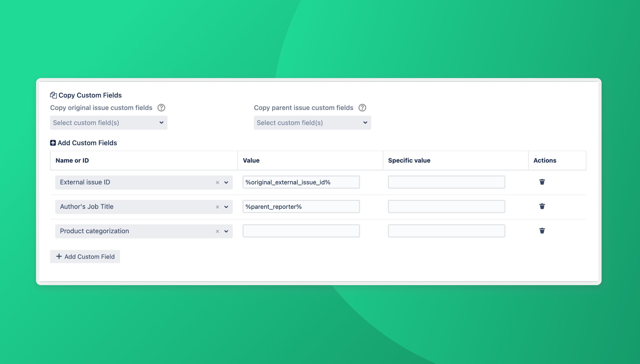The width and height of the screenshot is (640, 364).
Task: Expand the Product categorization name dropdown
Action: click(x=226, y=231)
